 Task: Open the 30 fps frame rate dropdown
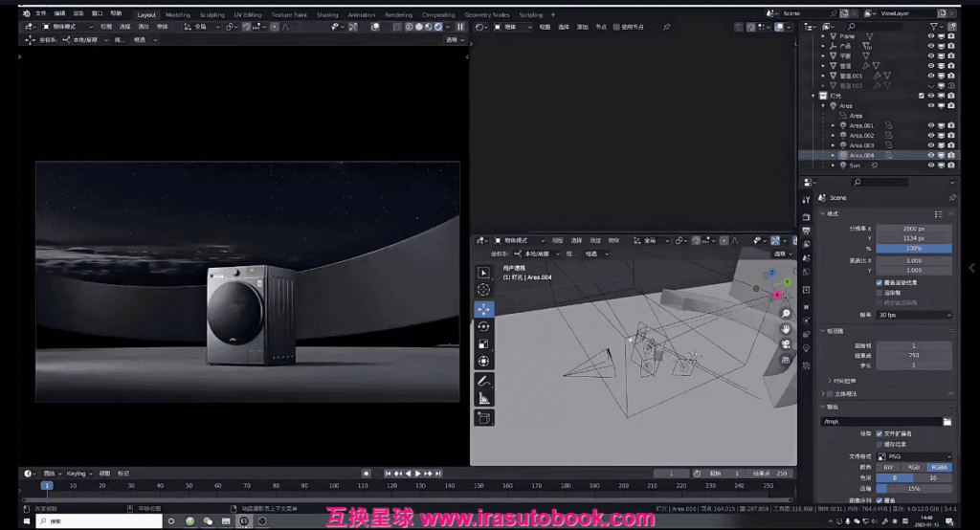914,315
